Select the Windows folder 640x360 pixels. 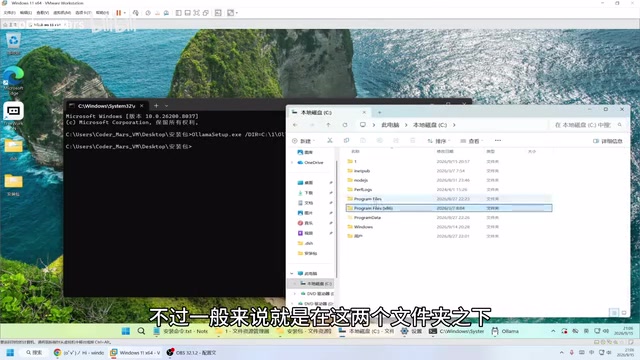click(x=449, y=227)
